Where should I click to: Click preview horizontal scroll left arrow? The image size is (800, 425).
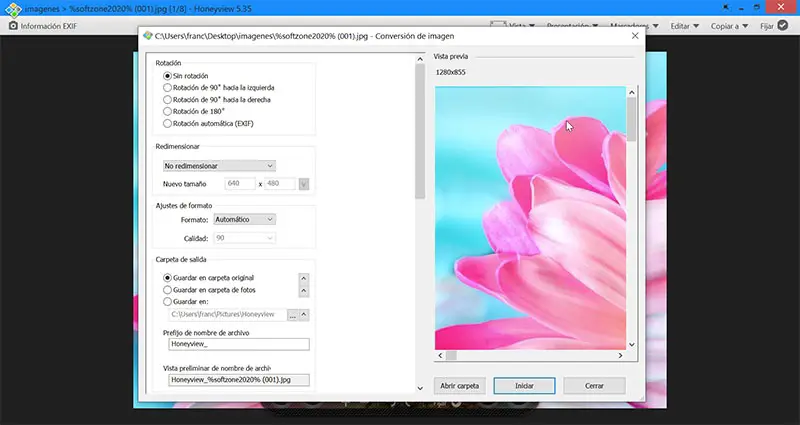click(x=440, y=356)
